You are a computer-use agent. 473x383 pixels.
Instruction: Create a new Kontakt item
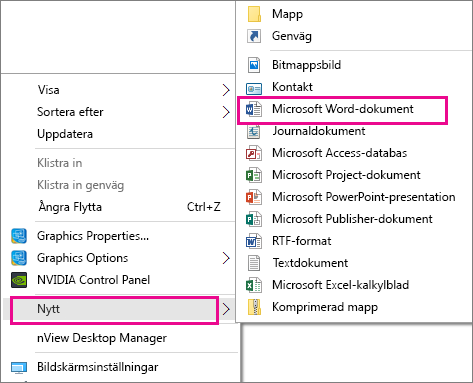click(354, 87)
